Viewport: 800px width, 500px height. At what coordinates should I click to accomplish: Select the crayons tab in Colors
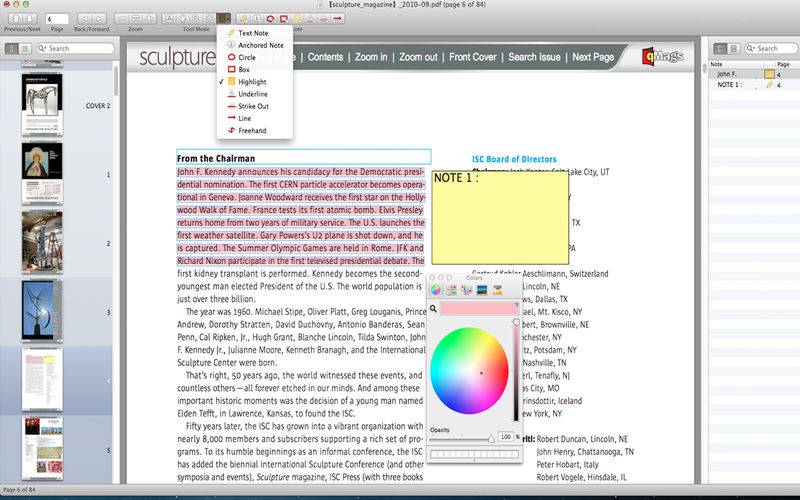(x=497, y=290)
